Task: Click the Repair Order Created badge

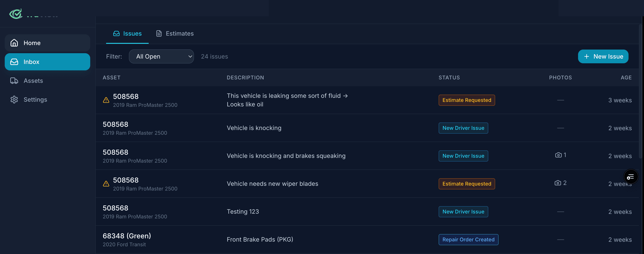Action: point(469,239)
